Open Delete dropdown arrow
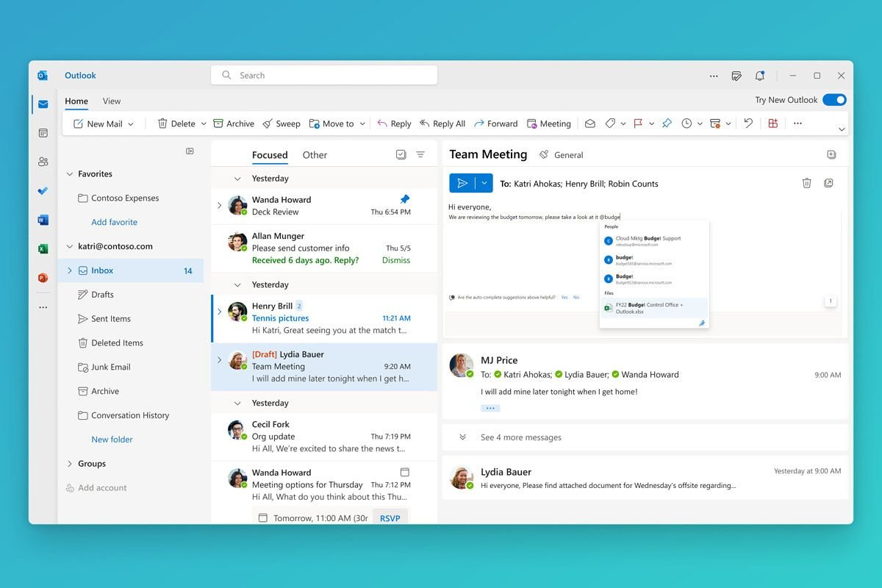 [x=204, y=124]
